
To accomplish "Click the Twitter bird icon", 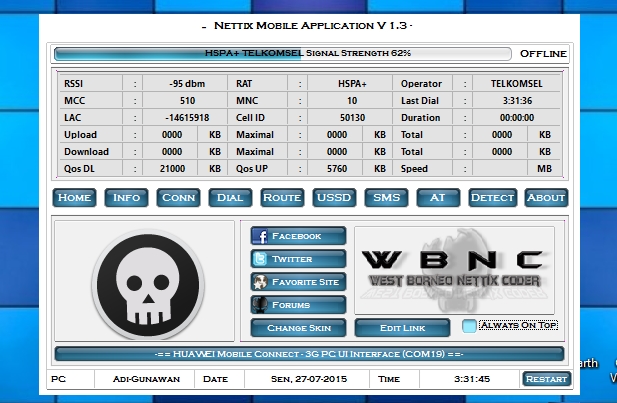I will 260,259.
